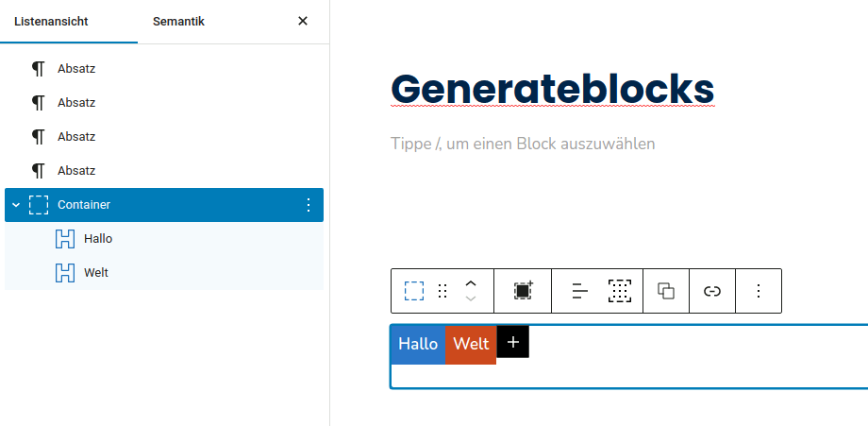This screenshot has width=868, height=426.
Task: Click the black plus button to add block
Action: (x=513, y=342)
